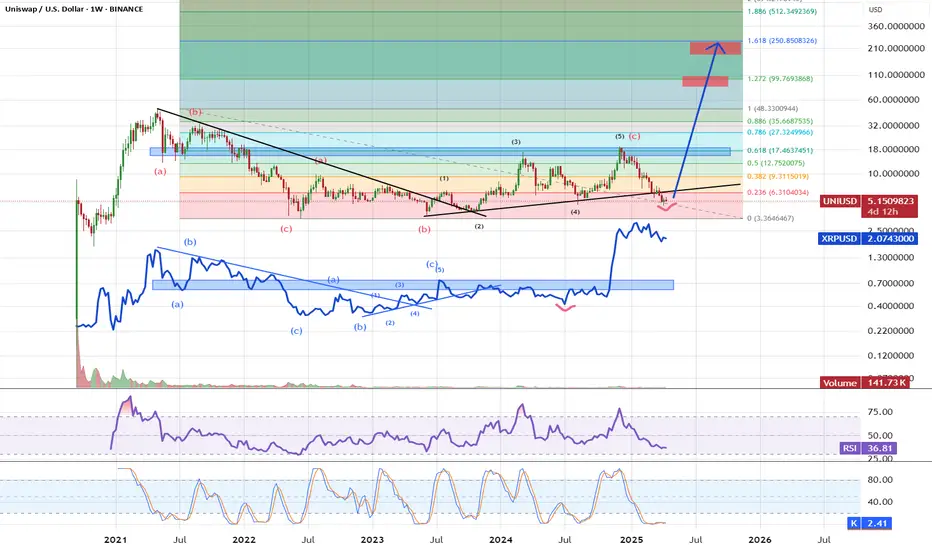Image resolution: width=932 pixels, height=550 pixels.
Task: Click the 2024 label on time axis
Action: [x=501, y=540]
